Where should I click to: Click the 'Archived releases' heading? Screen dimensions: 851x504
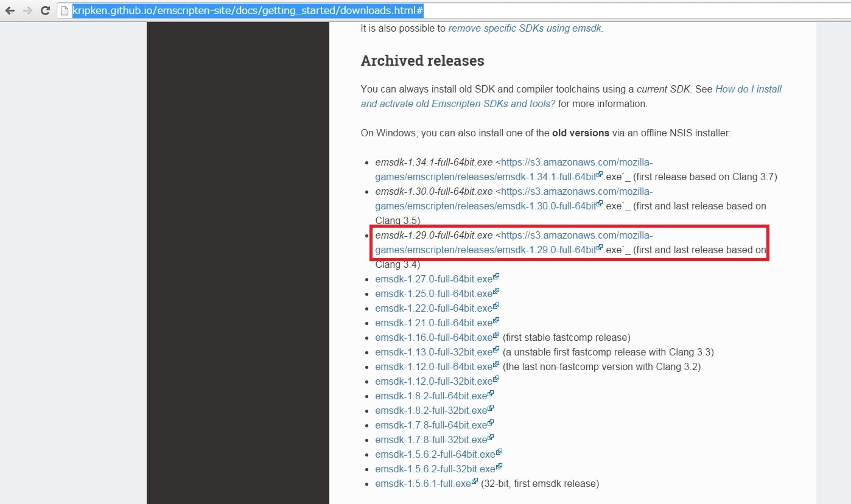coord(422,61)
